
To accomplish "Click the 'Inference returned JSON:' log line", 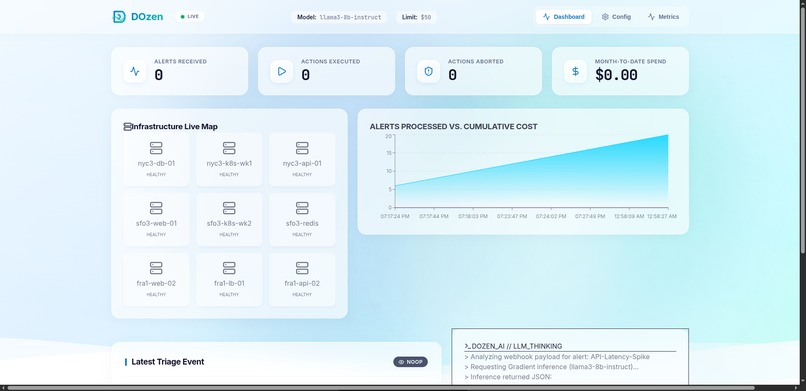I will [507, 377].
